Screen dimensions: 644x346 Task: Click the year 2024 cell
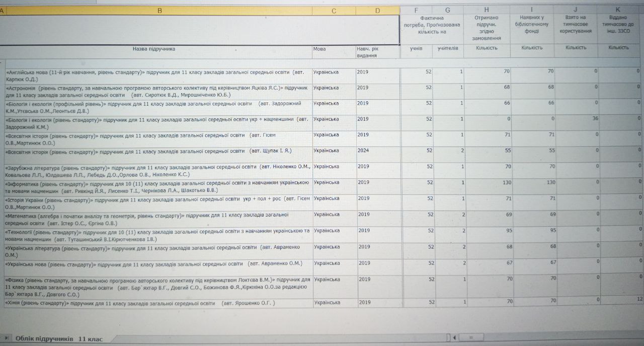click(x=377, y=151)
